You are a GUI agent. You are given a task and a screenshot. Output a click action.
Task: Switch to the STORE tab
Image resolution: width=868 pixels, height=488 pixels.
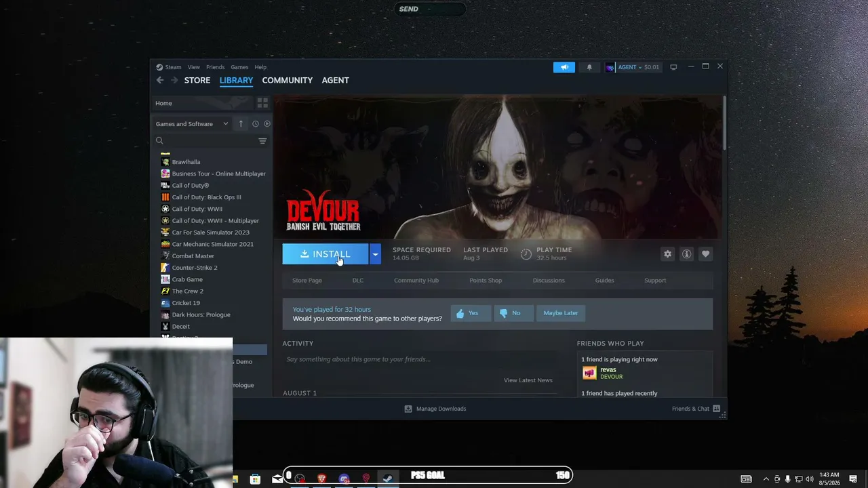(x=197, y=80)
